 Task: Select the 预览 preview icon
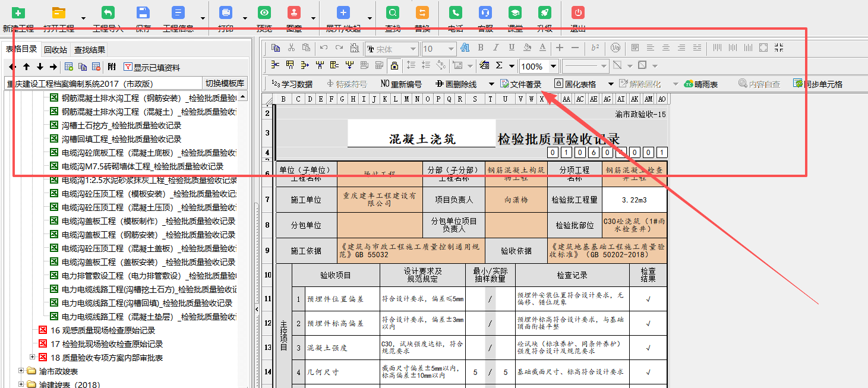click(x=264, y=12)
